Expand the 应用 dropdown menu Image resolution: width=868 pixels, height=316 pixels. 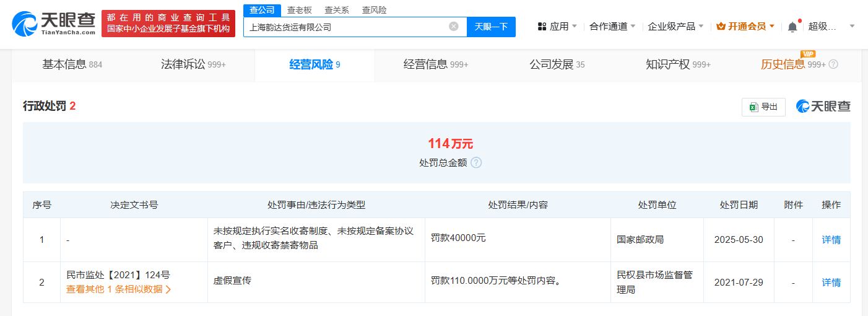(x=575, y=27)
